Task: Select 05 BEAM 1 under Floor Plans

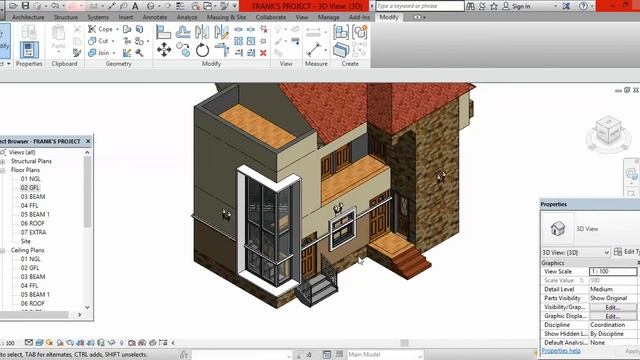Action: tap(35, 215)
